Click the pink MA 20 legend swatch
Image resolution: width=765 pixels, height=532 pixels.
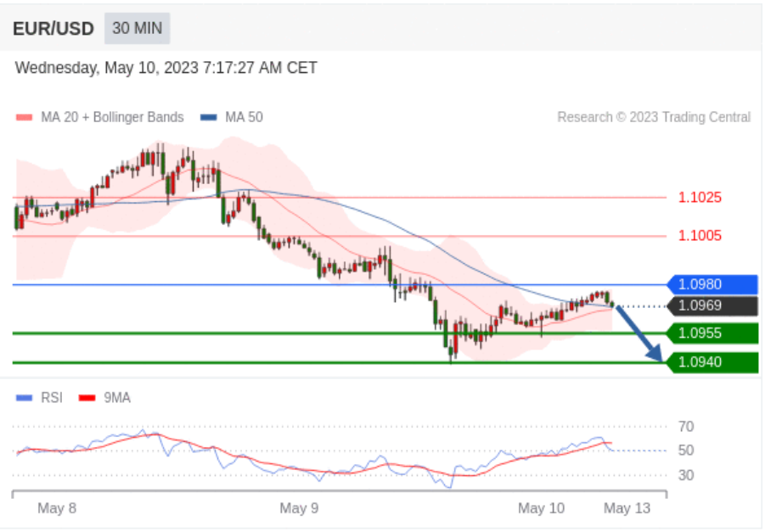pos(25,118)
